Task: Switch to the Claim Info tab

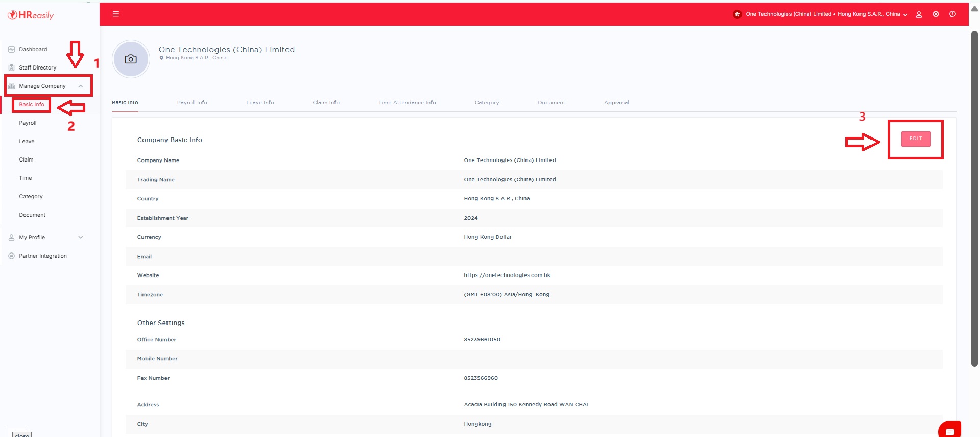Action: pos(326,103)
